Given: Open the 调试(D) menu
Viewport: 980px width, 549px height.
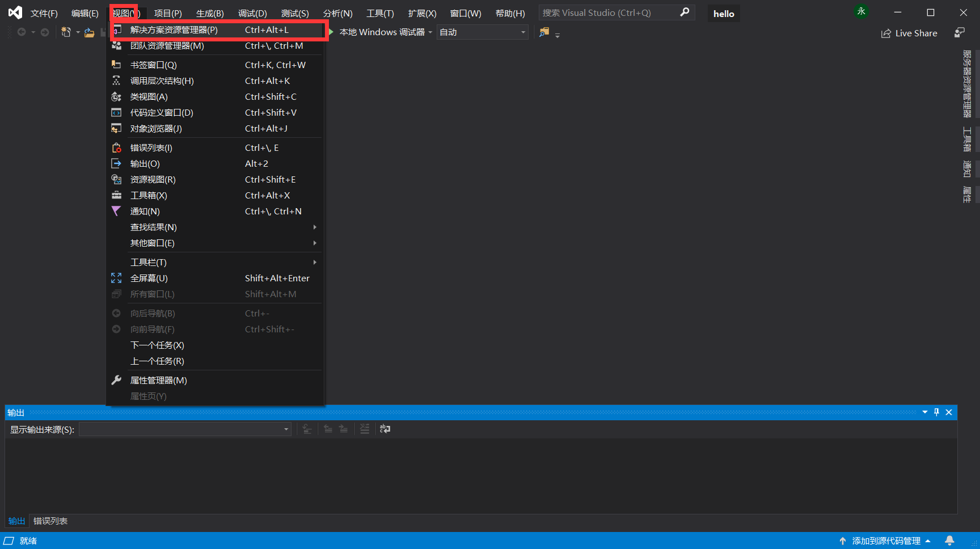Looking at the screenshot, I should point(252,13).
